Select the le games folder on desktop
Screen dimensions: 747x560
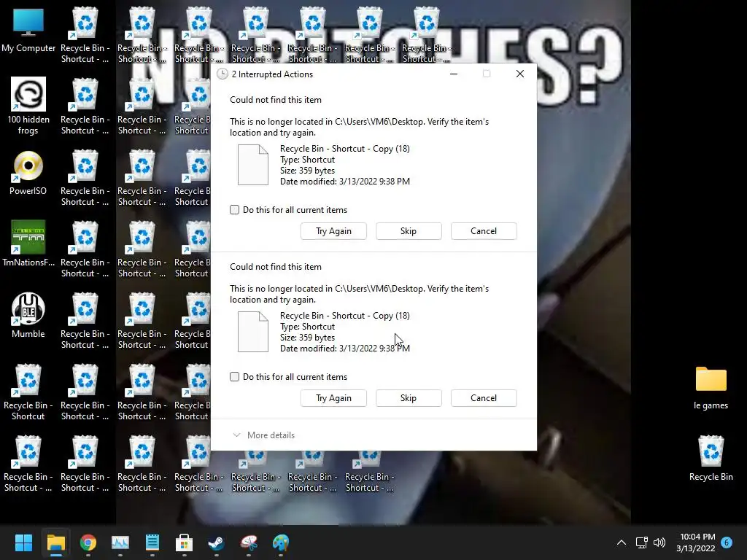711,388
